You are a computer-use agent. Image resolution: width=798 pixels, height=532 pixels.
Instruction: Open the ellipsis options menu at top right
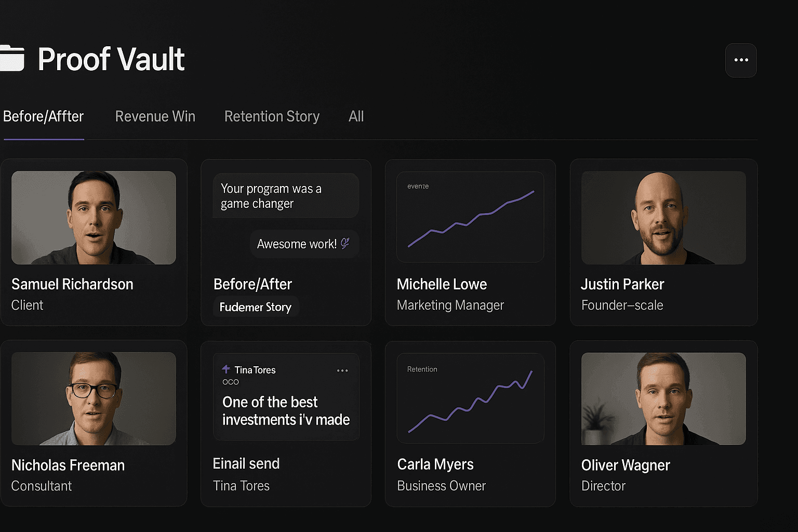741,60
